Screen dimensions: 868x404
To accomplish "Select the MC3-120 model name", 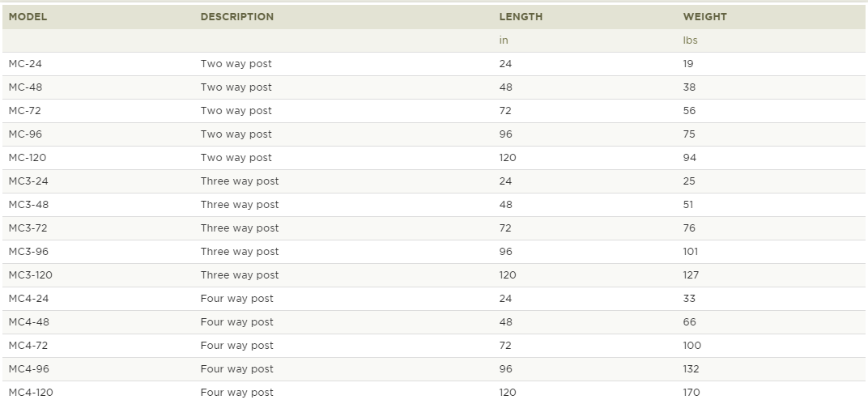I will tap(31, 275).
